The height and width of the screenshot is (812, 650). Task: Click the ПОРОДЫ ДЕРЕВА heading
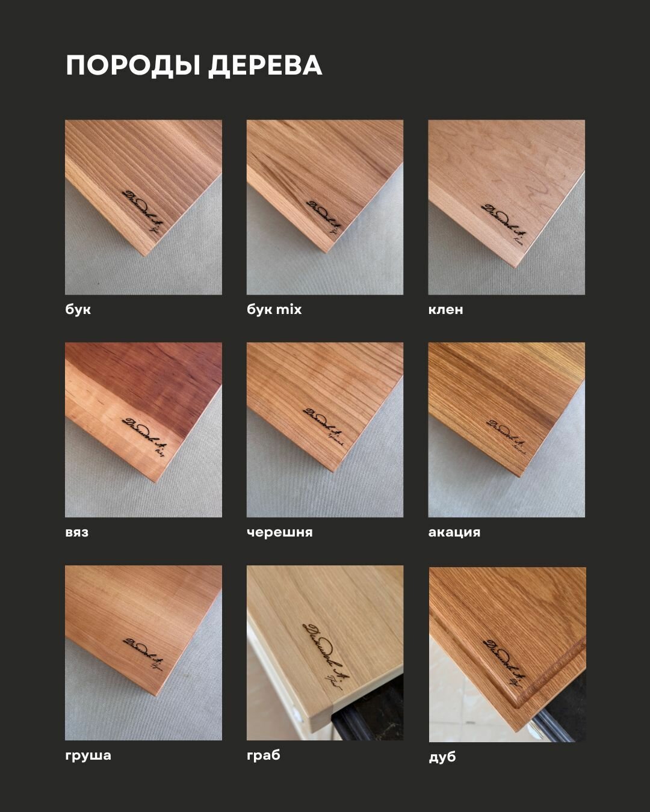(x=194, y=66)
